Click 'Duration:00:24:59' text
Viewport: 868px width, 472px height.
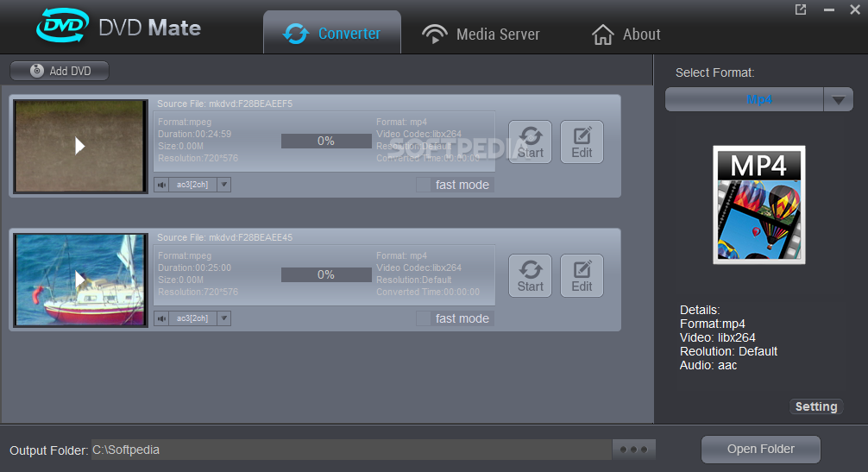195,134
